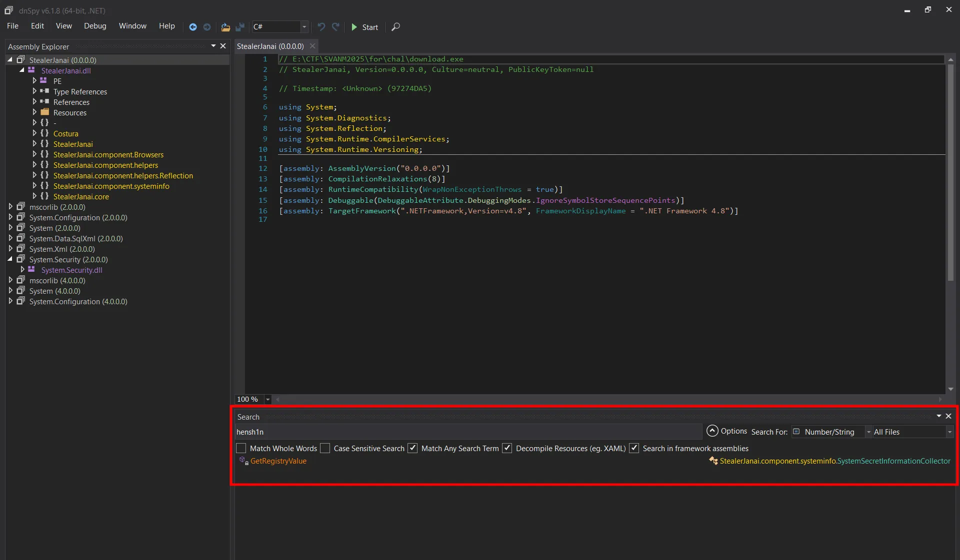Click the Save All toolbar icon
960x560 pixels.
pyautogui.click(x=240, y=27)
